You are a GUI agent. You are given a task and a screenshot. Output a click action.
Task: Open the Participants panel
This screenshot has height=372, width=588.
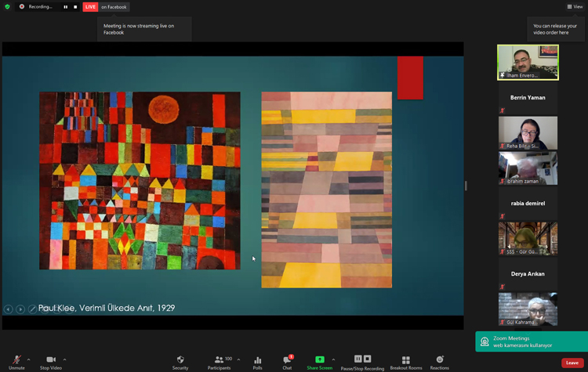point(219,360)
